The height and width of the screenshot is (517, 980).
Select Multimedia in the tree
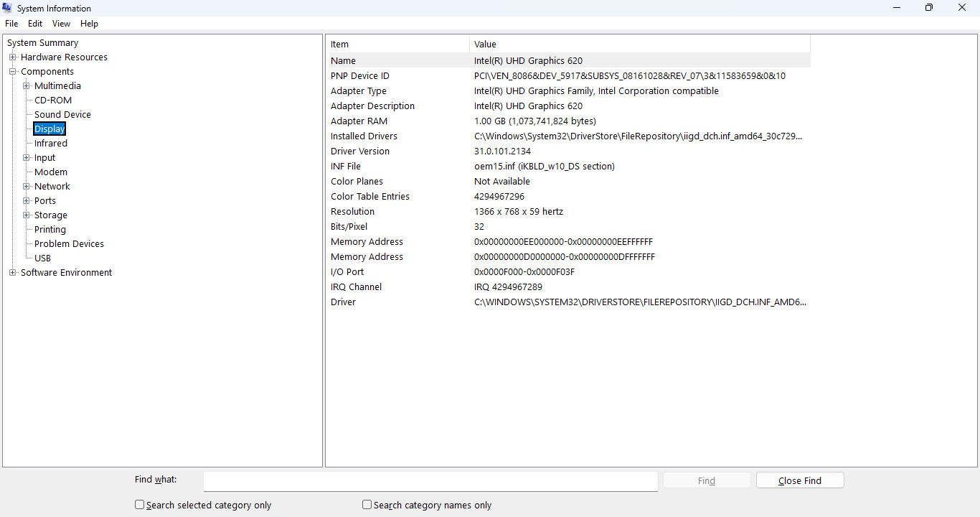click(57, 86)
